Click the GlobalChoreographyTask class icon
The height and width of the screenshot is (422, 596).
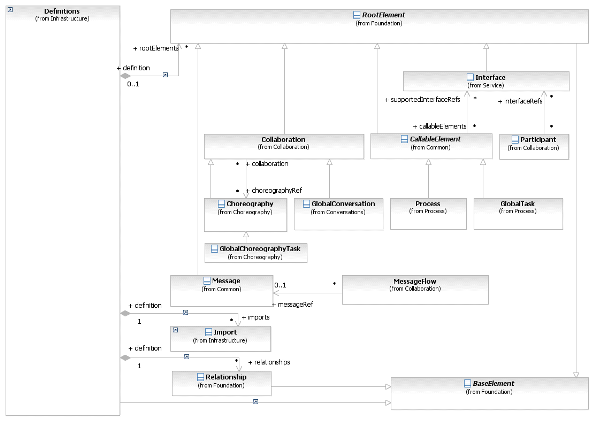pyautogui.click(x=214, y=249)
